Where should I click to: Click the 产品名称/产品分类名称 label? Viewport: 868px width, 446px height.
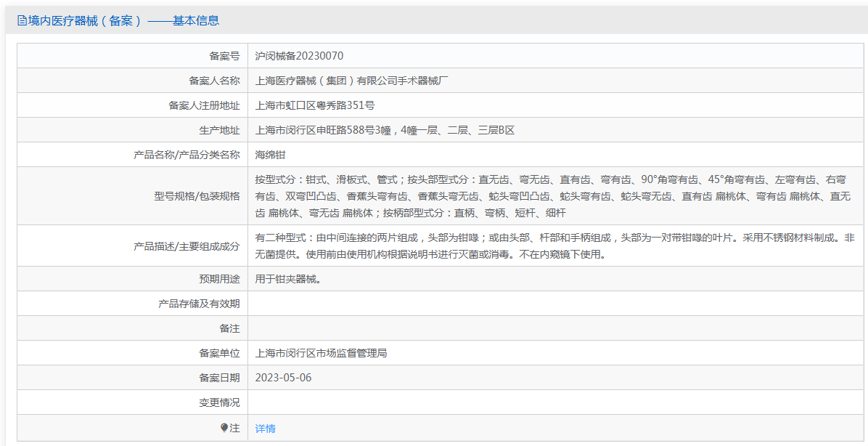tap(187, 155)
